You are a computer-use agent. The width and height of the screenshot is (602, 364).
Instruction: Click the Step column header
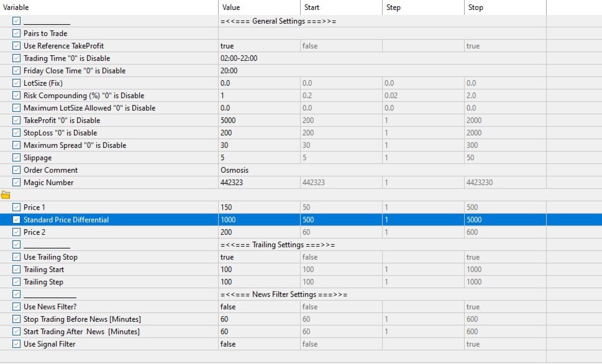423,7
